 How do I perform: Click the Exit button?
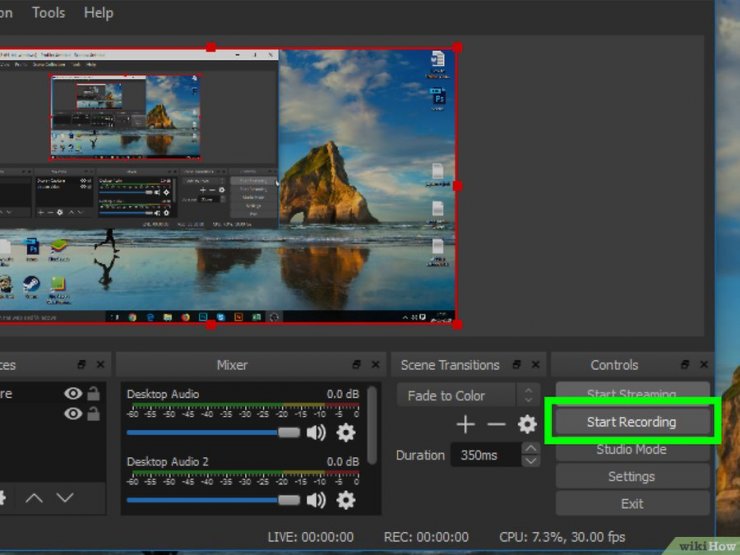[x=631, y=504]
